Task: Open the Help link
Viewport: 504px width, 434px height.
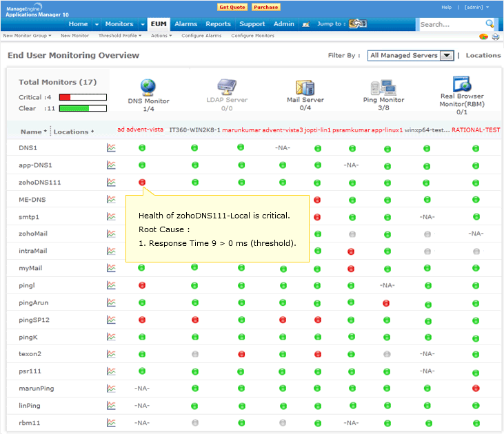Action: 447,7
